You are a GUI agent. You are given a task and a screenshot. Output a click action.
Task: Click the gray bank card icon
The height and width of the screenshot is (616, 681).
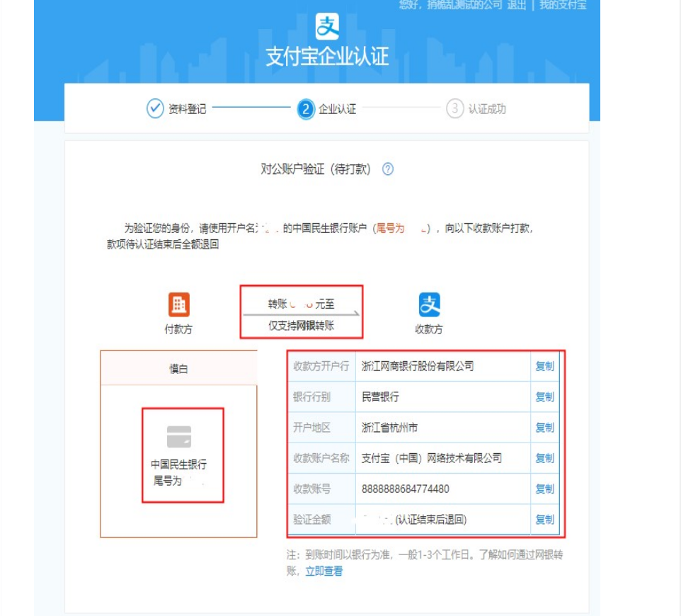click(x=179, y=437)
